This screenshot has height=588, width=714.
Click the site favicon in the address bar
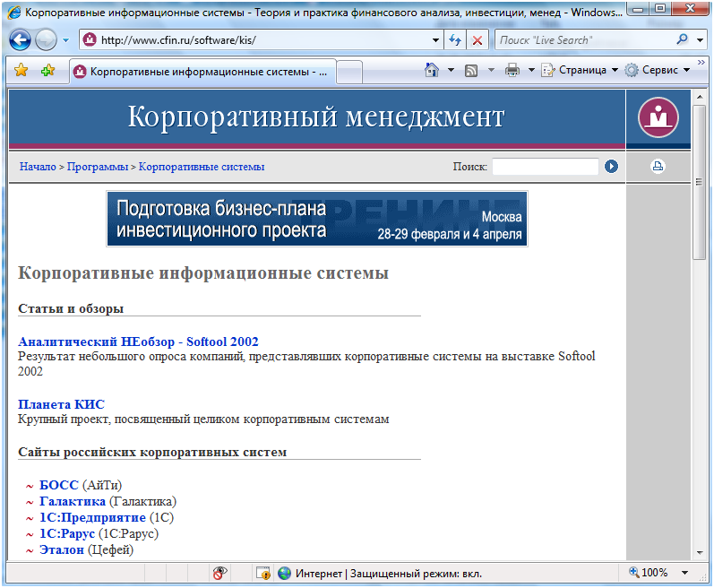coord(90,39)
